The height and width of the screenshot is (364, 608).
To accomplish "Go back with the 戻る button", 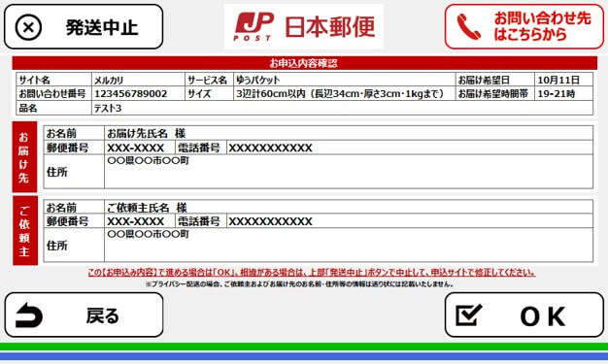I will click(84, 314).
